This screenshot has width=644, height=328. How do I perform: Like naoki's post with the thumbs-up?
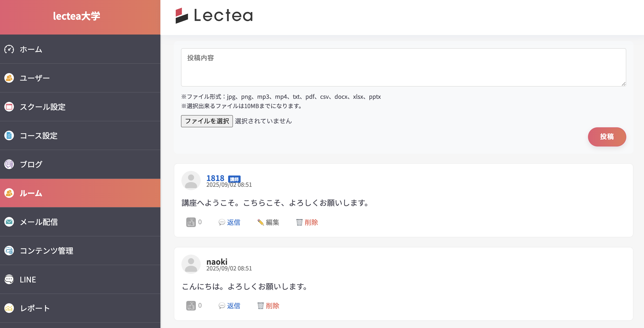(x=191, y=305)
